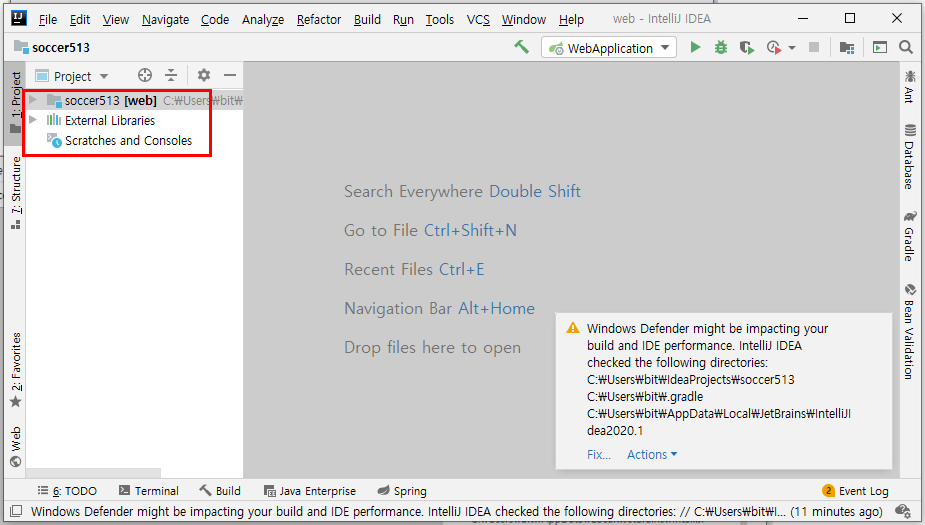
Task: Click the IntelliJ IDEA logo icon in title bar
Action: coord(19,18)
